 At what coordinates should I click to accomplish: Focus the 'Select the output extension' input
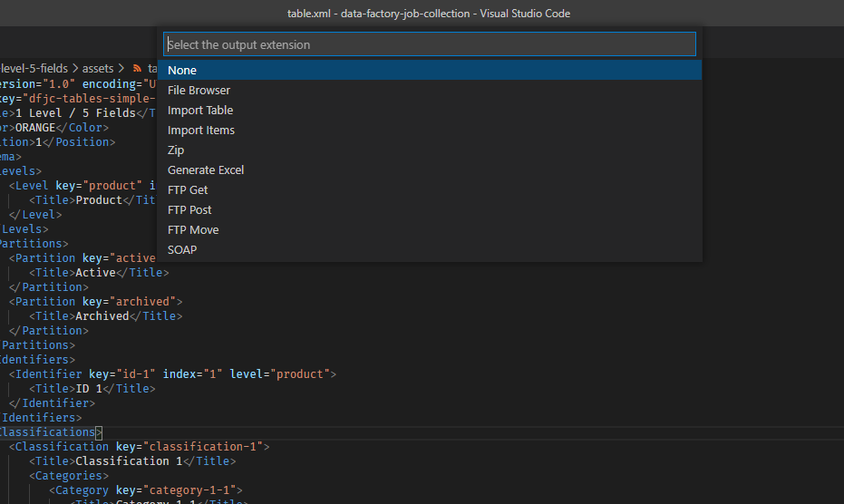tap(429, 44)
